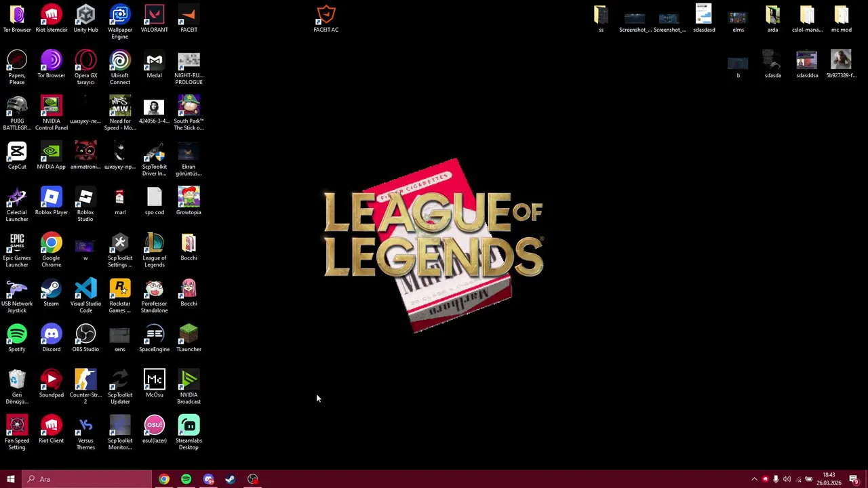This screenshot has height=488, width=868.
Task: Open the Windows Start menu
Action: [11, 479]
